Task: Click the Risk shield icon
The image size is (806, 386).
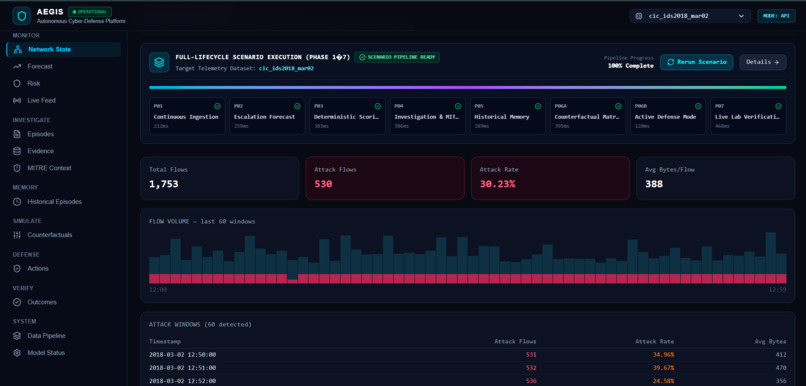Action: tap(17, 83)
